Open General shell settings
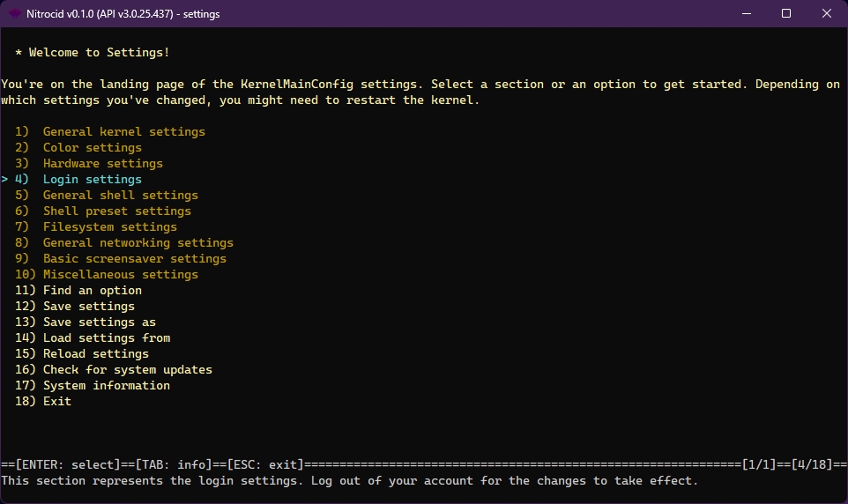848x504 pixels. 120,195
